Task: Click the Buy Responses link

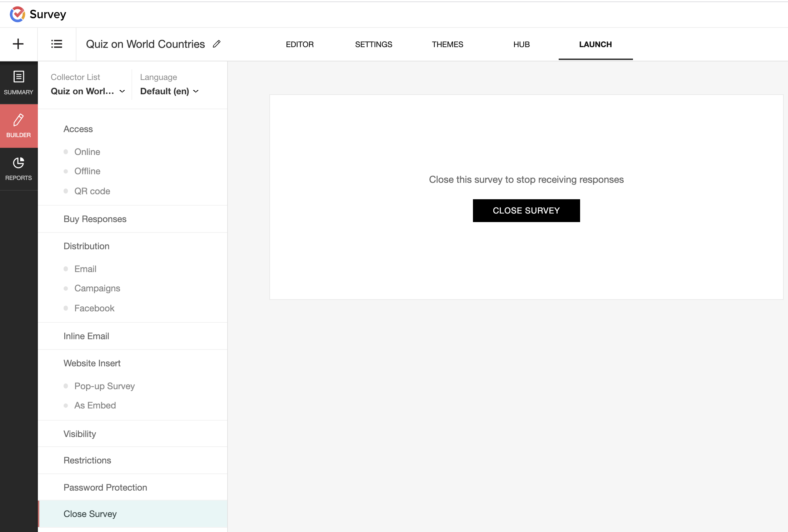Action: tap(95, 219)
